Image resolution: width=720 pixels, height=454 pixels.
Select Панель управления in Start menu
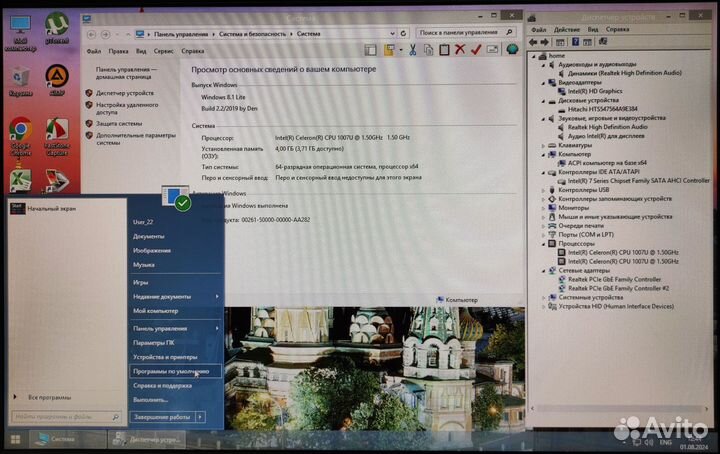click(175, 328)
